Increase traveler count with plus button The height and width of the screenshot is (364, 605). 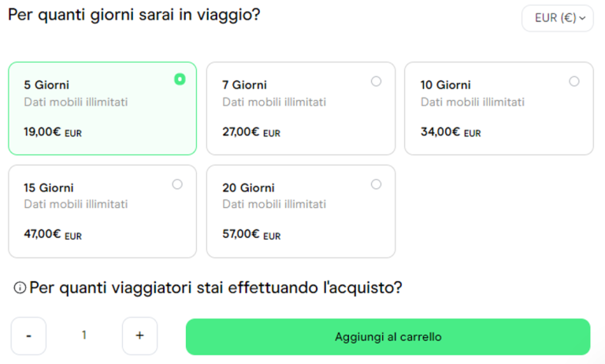click(x=139, y=336)
